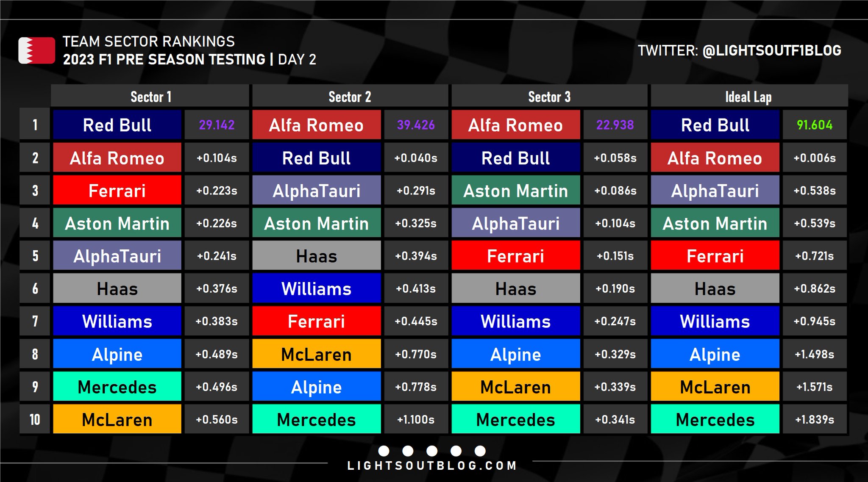
Task: Click the middle white dot at the bottom
Action: pyautogui.click(x=432, y=451)
